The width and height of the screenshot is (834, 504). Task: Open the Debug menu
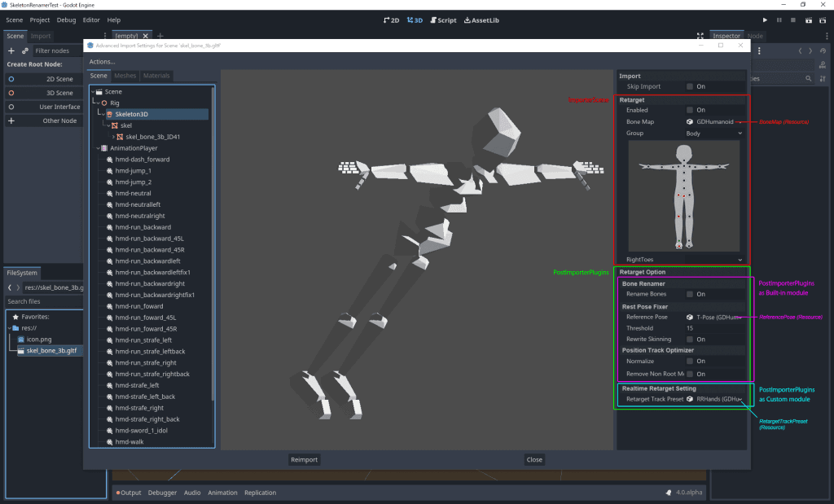(x=66, y=20)
